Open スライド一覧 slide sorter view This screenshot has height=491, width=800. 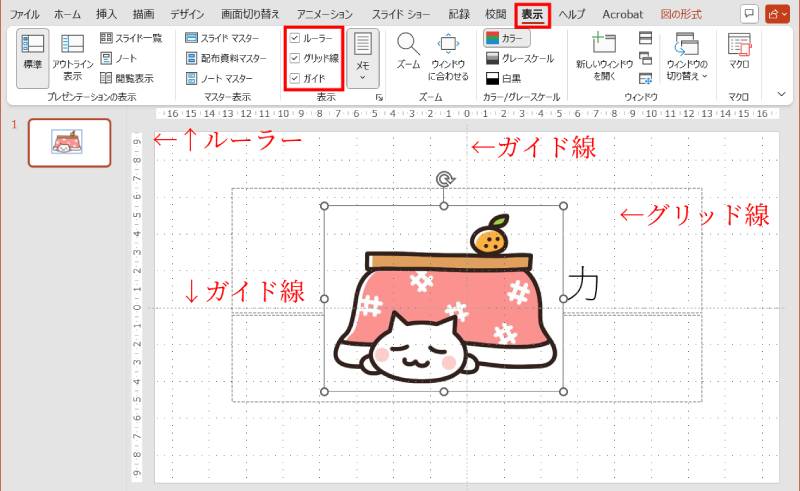click(x=131, y=38)
